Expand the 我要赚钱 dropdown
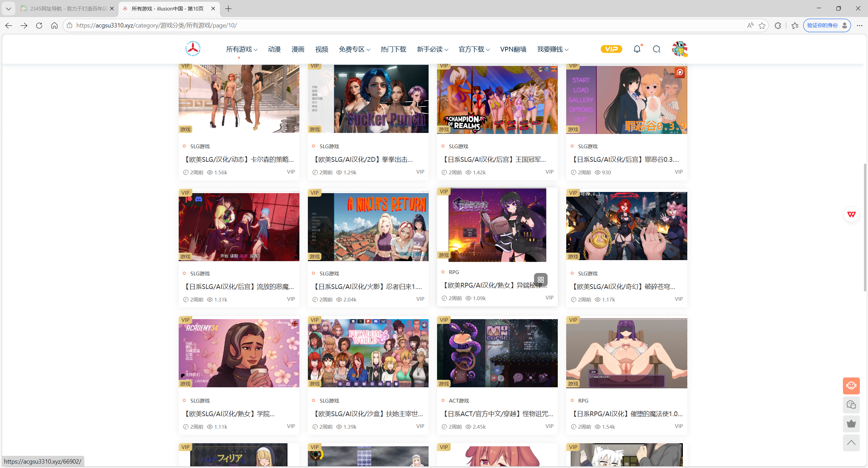The image size is (868, 468). click(553, 49)
